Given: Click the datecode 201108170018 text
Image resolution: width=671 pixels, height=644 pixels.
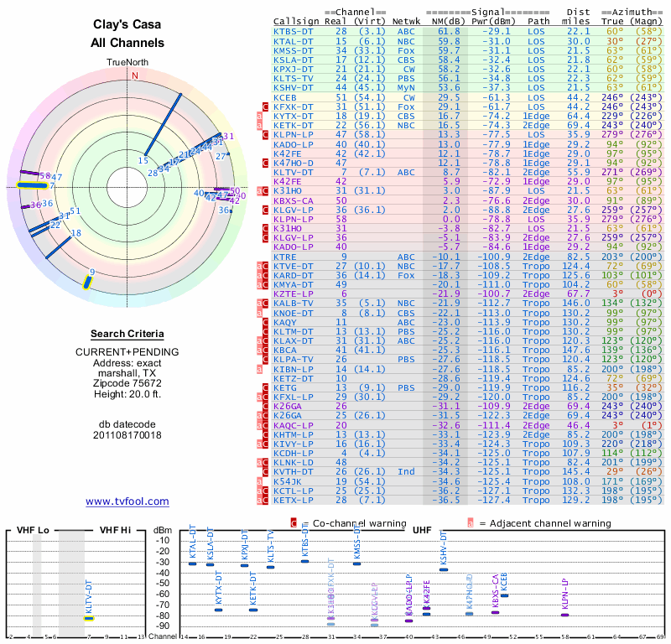Looking at the screenshot, I should (127, 435).
